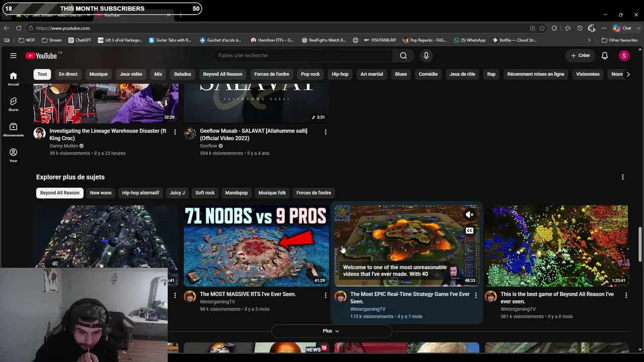Open the Vous section in sidebar

coord(14,155)
